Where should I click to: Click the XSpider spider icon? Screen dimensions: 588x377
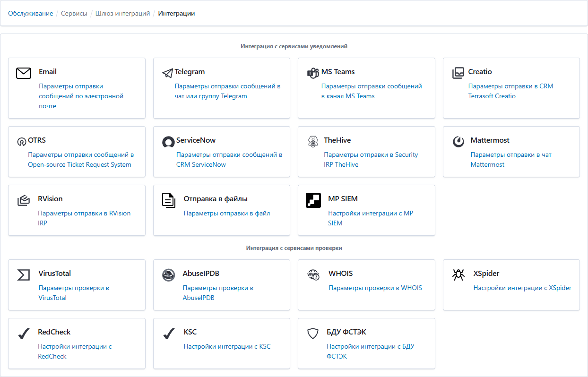click(458, 275)
